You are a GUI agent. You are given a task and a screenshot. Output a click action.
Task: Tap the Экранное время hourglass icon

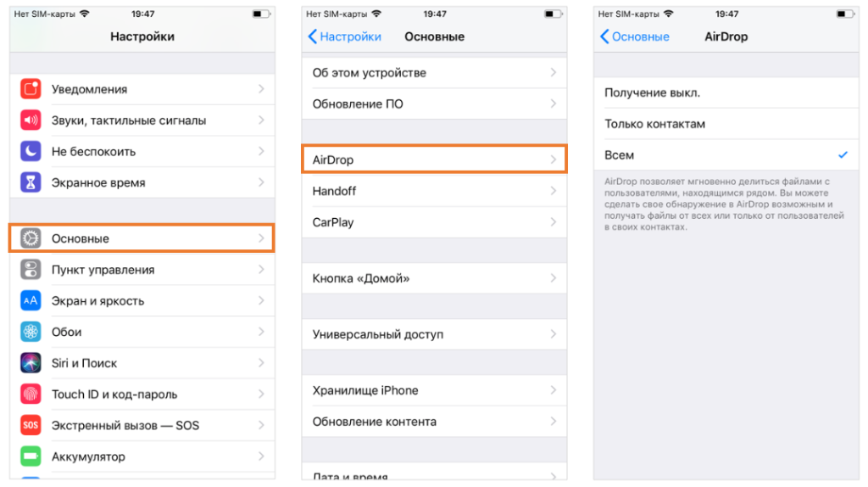click(x=31, y=182)
